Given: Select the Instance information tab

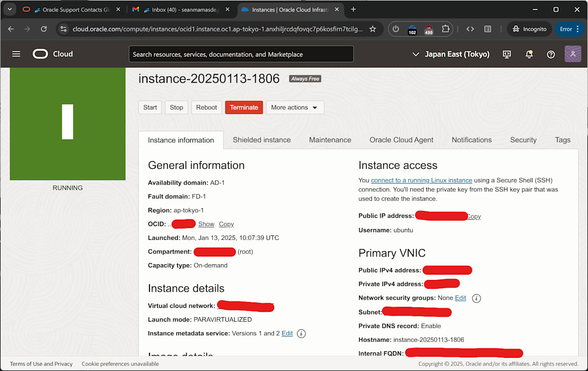Looking at the screenshot, I should pyautogui.click(x=181, y=140).
